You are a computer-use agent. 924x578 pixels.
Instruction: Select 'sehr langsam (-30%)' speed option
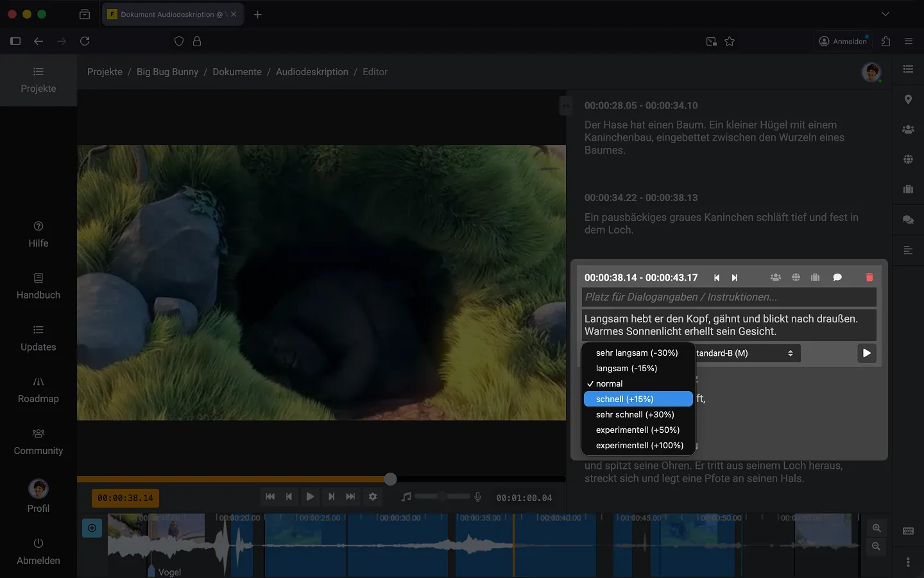(x=637, y=353)
